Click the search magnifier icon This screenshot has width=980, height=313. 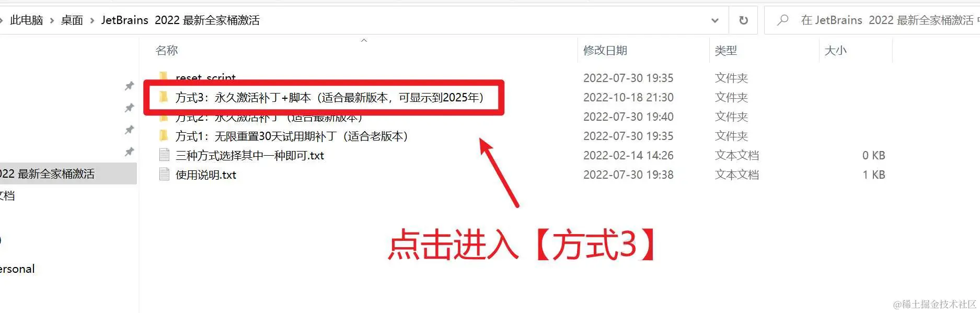pos(782,20)
